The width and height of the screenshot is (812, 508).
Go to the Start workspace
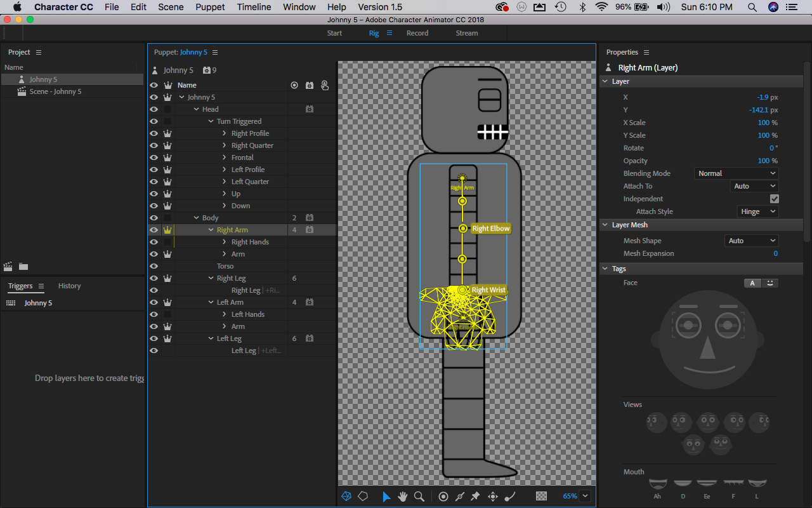pos(334,33)
